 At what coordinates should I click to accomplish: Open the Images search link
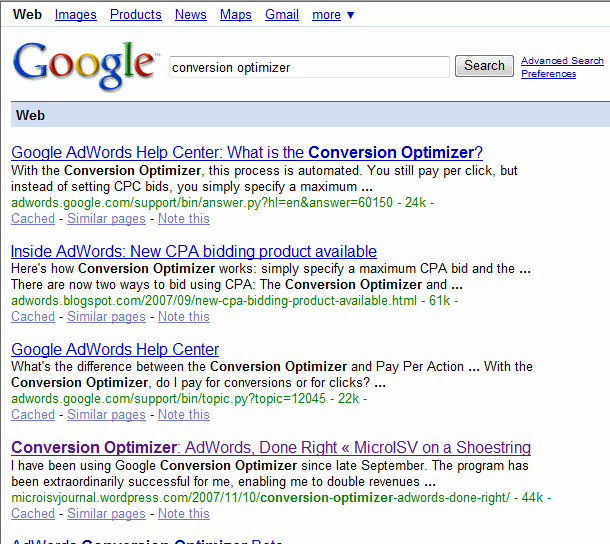[75, 14]
